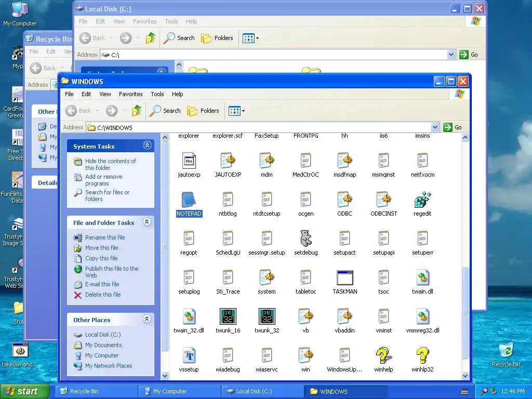The image size is (532, 399).
Task: Click Move this file link
Action: tap(101, 248)
